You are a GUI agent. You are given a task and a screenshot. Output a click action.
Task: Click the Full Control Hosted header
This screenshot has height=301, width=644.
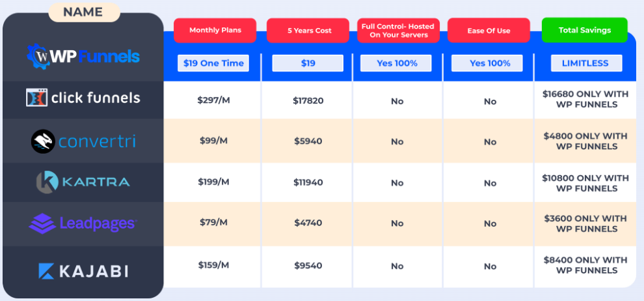[398, 31]
